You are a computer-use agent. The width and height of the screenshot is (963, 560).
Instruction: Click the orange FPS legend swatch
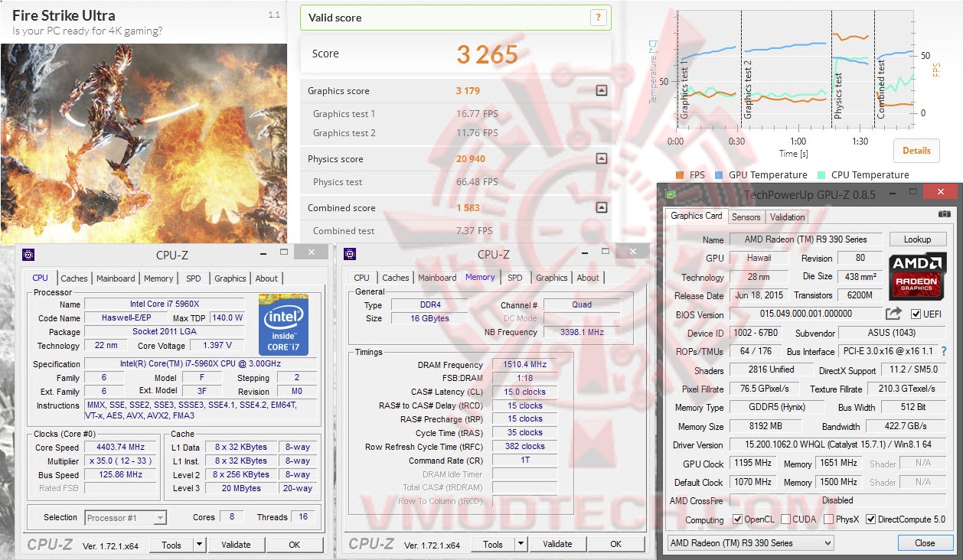point(679,175)
